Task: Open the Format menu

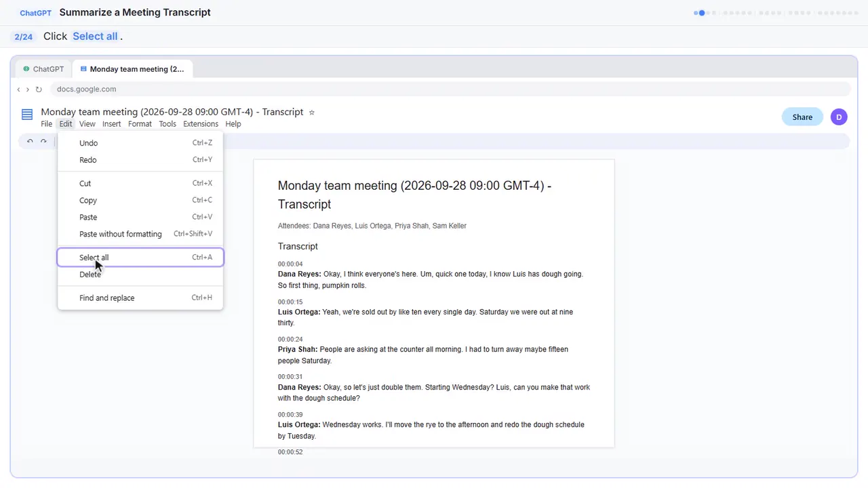Action: click(x=140, y=124)
